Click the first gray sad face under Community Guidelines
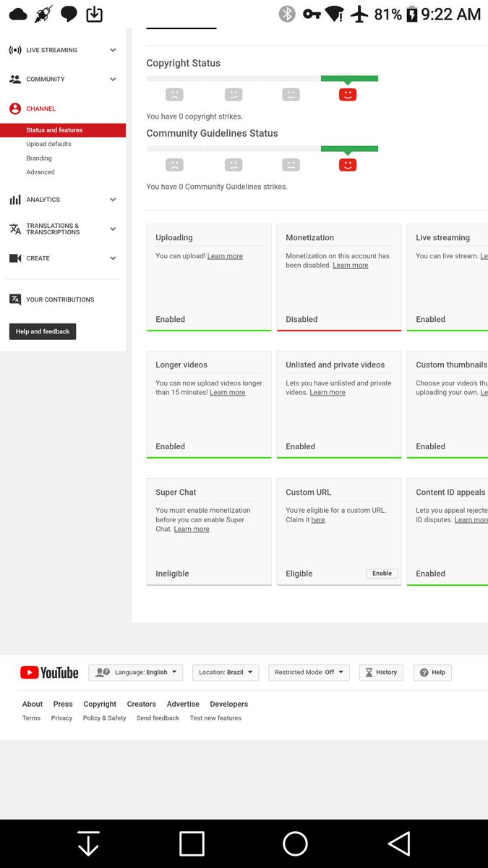488x868 pixels. 174,164
